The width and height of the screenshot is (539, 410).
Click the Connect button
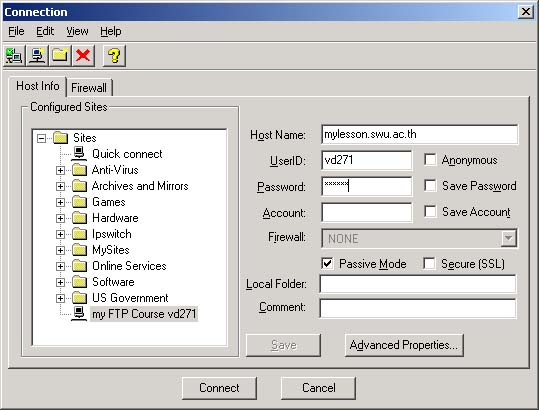point(219,388)
